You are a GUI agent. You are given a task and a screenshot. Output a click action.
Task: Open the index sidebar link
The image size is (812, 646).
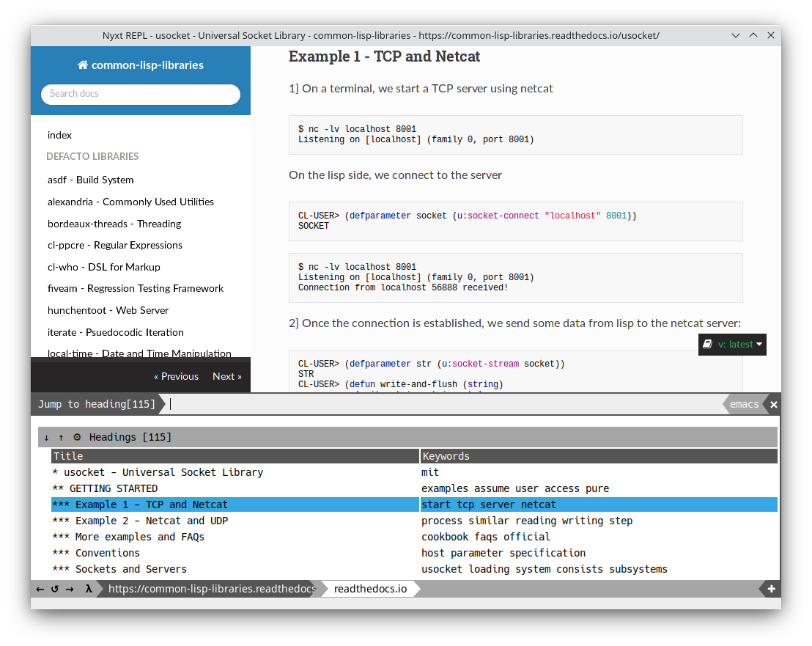pyautogui.click(x=59, y=135)
